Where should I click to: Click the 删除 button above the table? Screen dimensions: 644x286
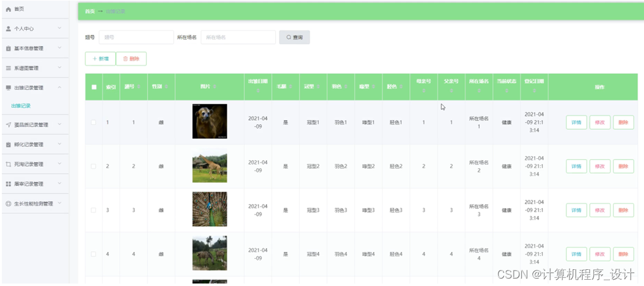point(131,59)
